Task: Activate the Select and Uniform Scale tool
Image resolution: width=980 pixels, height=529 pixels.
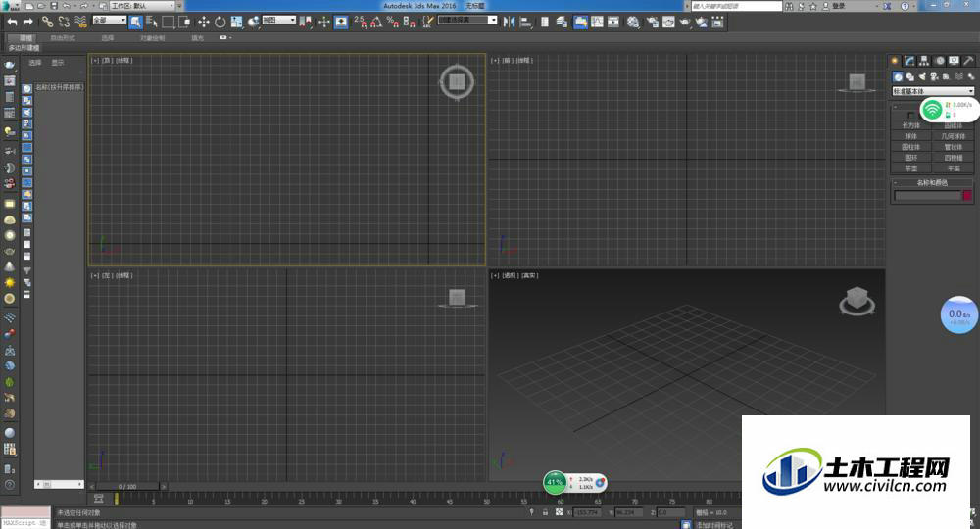Action: (236, 22)
